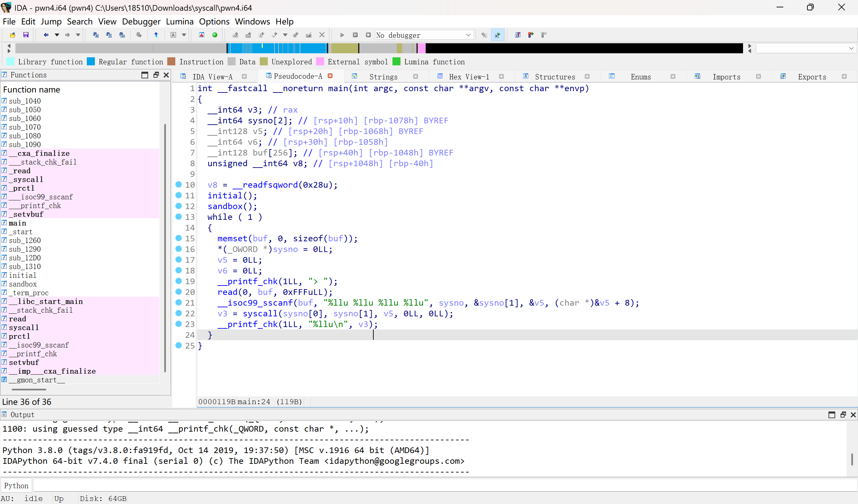Image resolution: width=858 pixels, height=504 pixels.
Task: Open the navigation band combo box
Action: tap(806, 48)
